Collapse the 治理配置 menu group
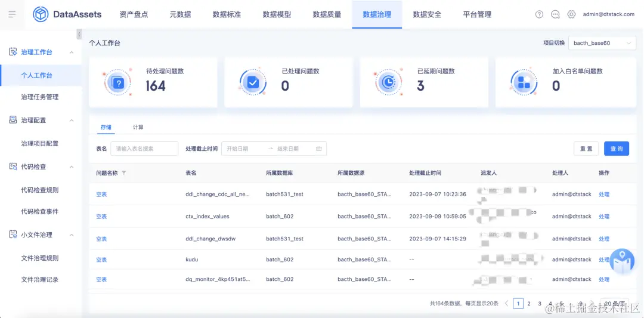Screen dimensions: 644x318 [x=72, y=120]
